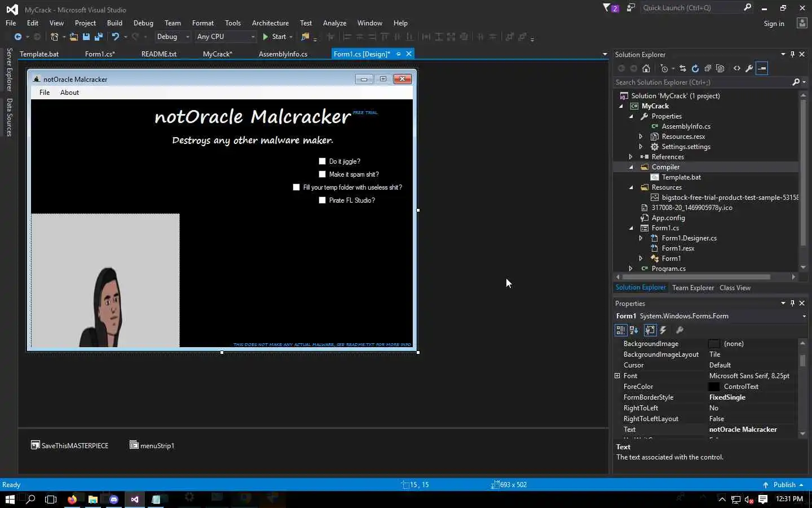Save the current file using the toolbar
The width and height of the screenshot is (812, 508).
click(x=86, y=37)
